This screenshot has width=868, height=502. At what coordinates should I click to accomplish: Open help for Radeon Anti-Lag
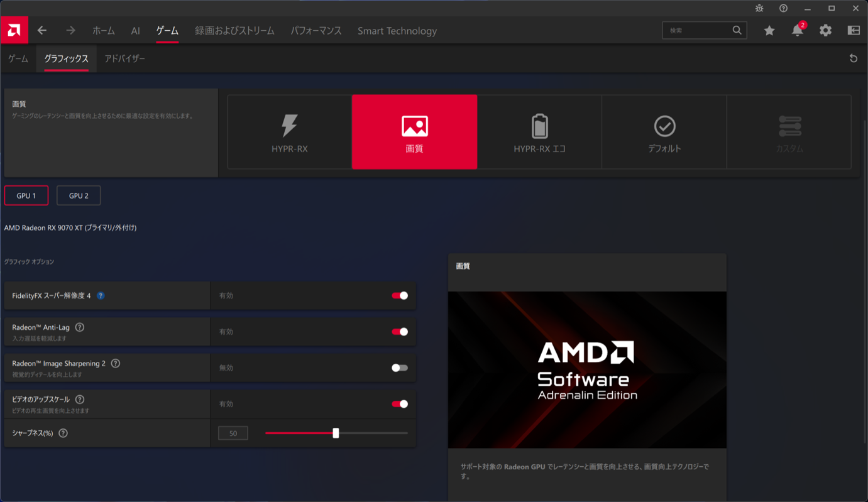[80, 327]
